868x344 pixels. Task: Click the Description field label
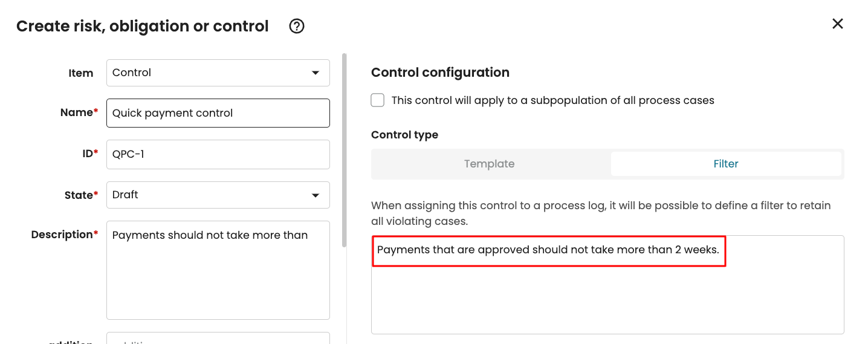pos(62,235)
